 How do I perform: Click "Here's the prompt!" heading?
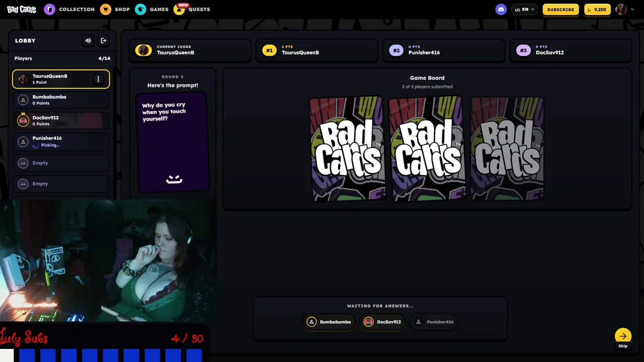point(173,85)
